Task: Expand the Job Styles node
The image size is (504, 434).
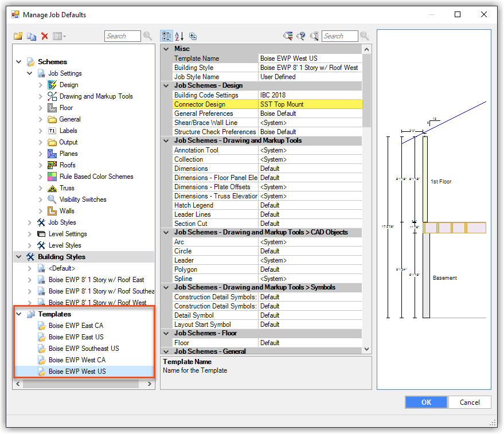Action: pos(30,222)
